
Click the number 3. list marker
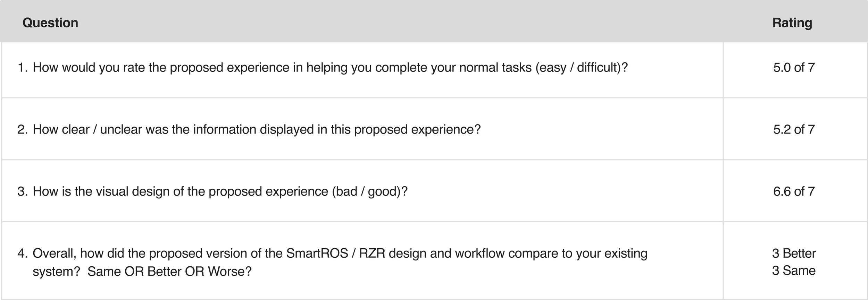click(x=23, y=191)
